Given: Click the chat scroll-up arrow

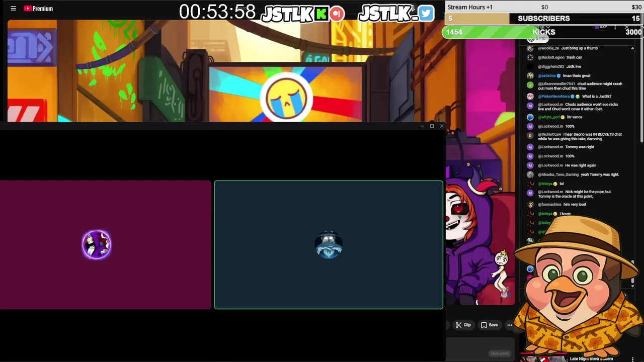Looking at the screenshot, I should tap(632, 48).
